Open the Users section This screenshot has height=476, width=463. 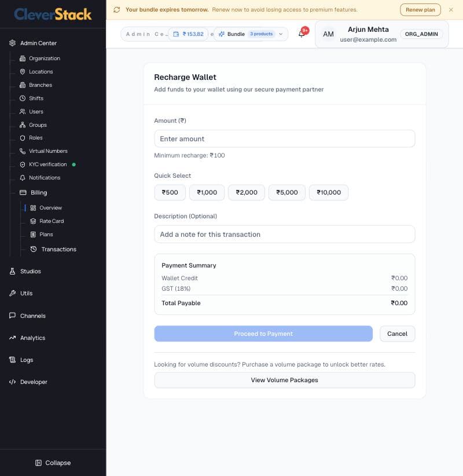point(36,112)
